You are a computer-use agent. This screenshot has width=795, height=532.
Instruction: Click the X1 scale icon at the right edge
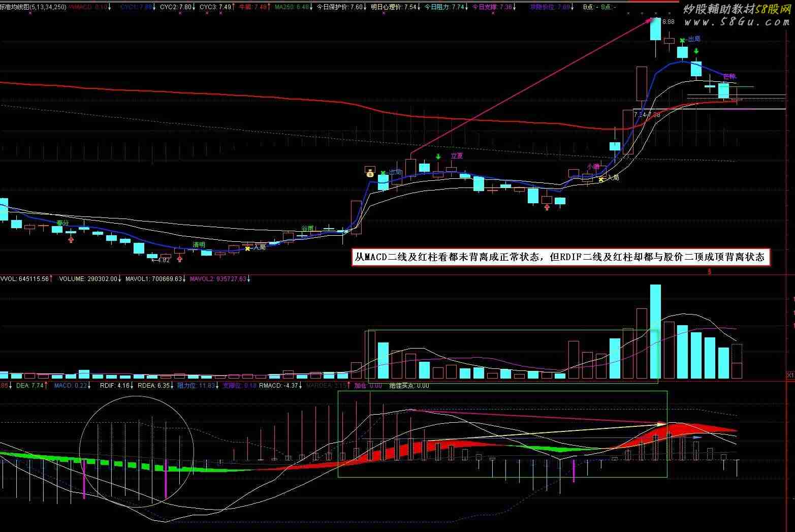click(790, 375)
